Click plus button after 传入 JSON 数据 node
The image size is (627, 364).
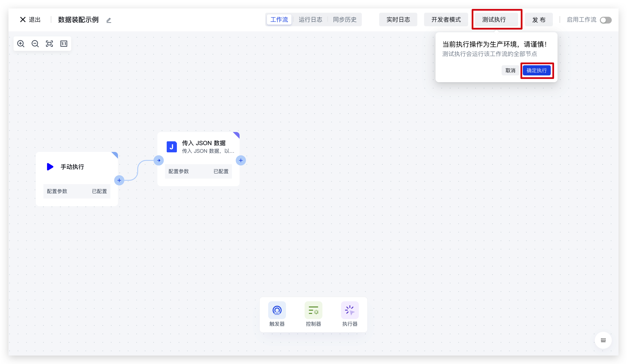[241, 160]
